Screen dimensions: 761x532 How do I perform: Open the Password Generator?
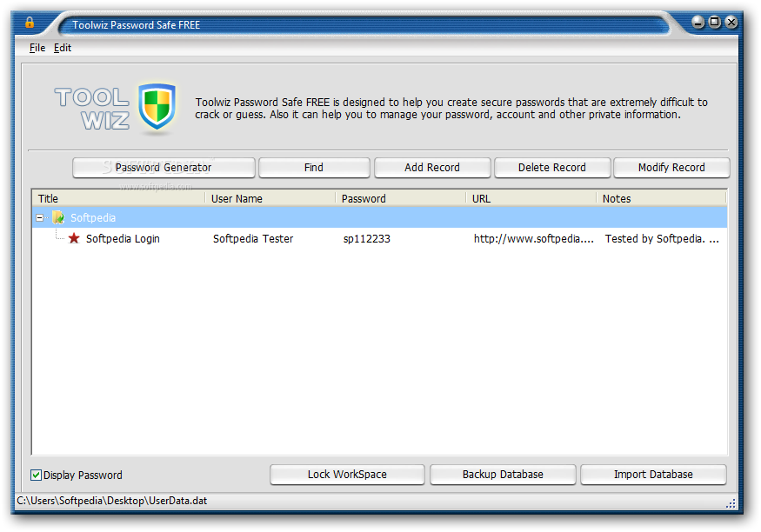pos(164,167)
